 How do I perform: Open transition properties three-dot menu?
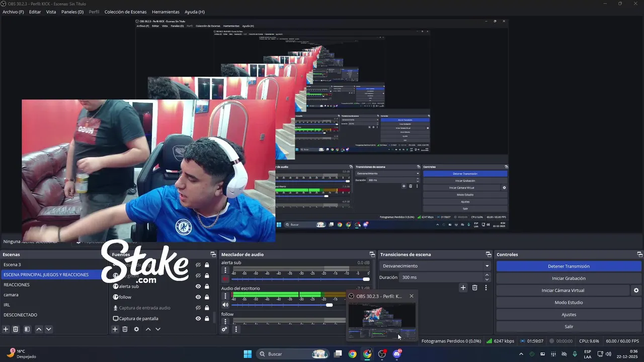[486, 288]
